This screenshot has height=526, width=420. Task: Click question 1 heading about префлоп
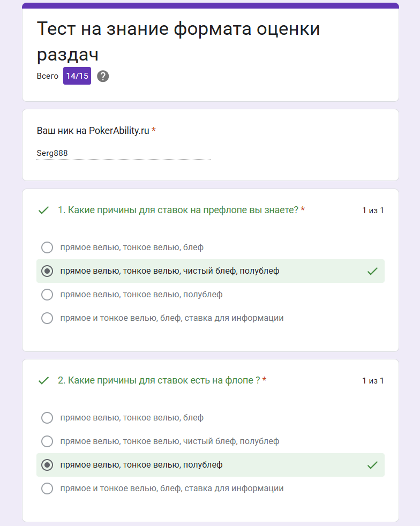click(x=178, y=210)
